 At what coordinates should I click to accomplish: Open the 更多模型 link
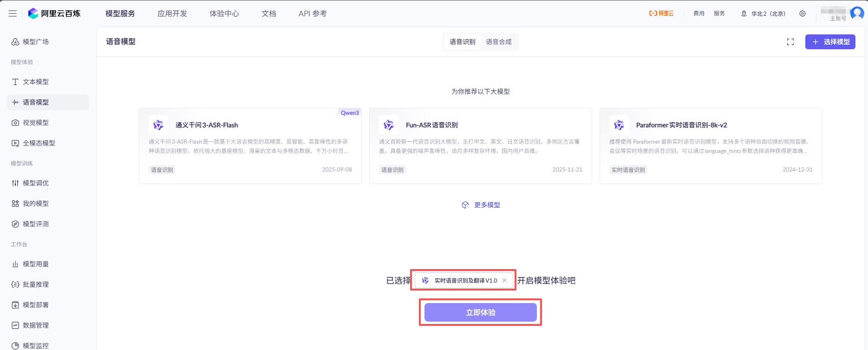tap(481, 205)
